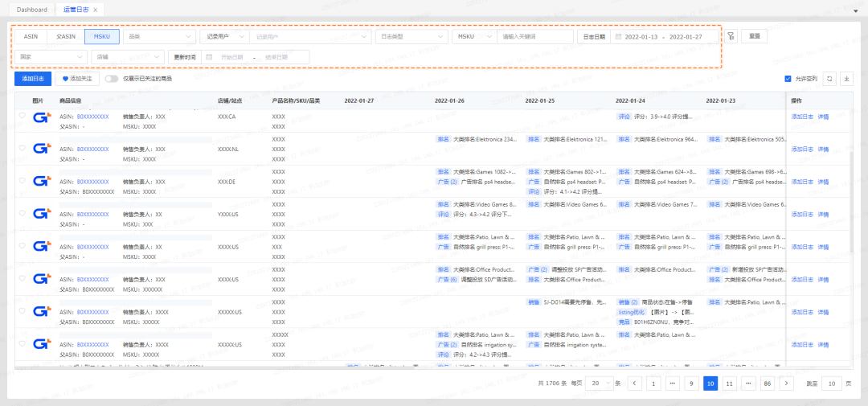The width and height of the screenshot is (868, 406).
Task: Click the download export icon above the table
Action: 845,79
